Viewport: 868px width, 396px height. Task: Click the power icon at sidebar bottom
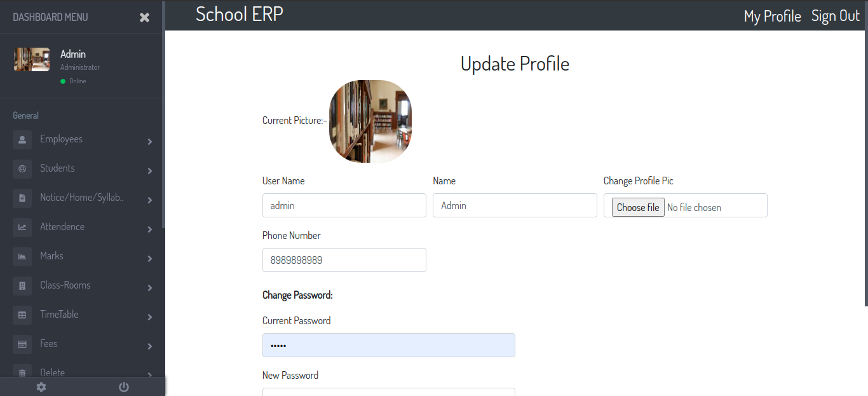[124, 387]
